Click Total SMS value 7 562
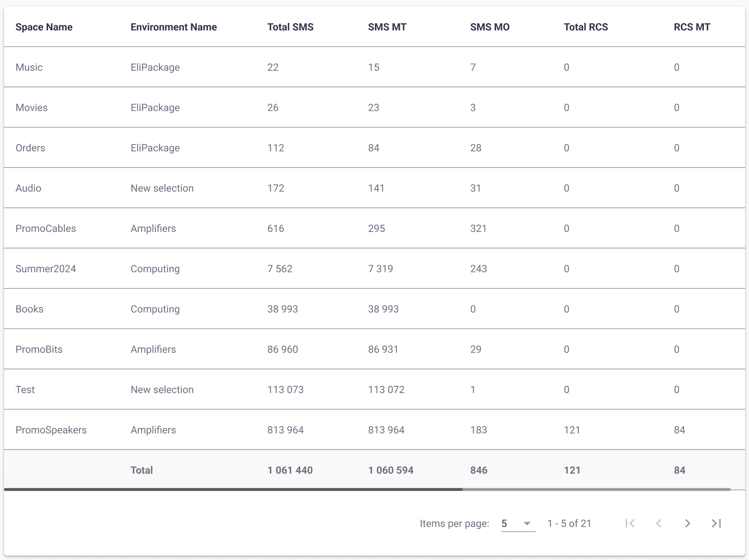The width and height of the screenshot is (749, 560). pyautogui.click(x=280, y=269)
